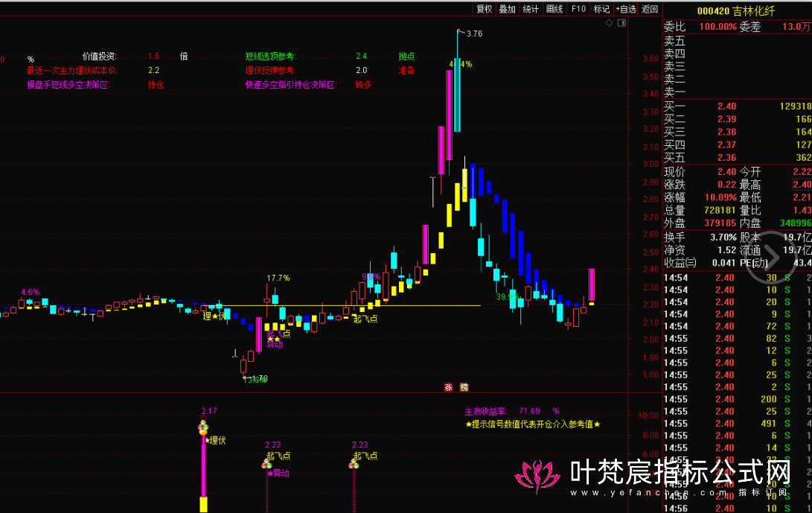
Task: Select stock title 000420 吉林化纤
Action: click(736, 11)
